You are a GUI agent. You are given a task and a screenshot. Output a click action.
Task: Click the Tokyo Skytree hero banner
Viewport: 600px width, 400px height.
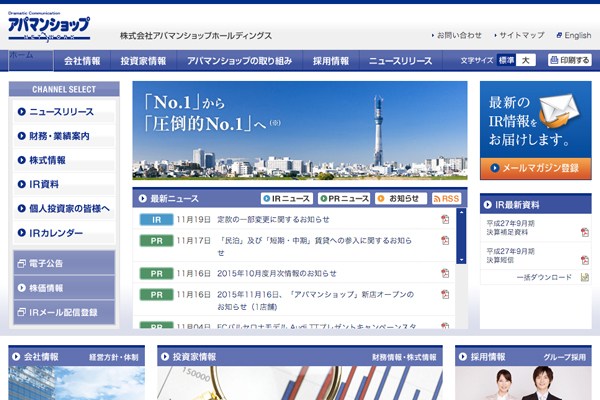pyautogui.click(x=300, y=130)
